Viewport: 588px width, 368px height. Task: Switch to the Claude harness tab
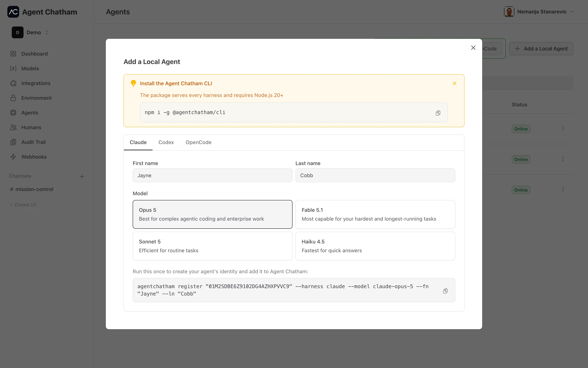coord(138,142)
